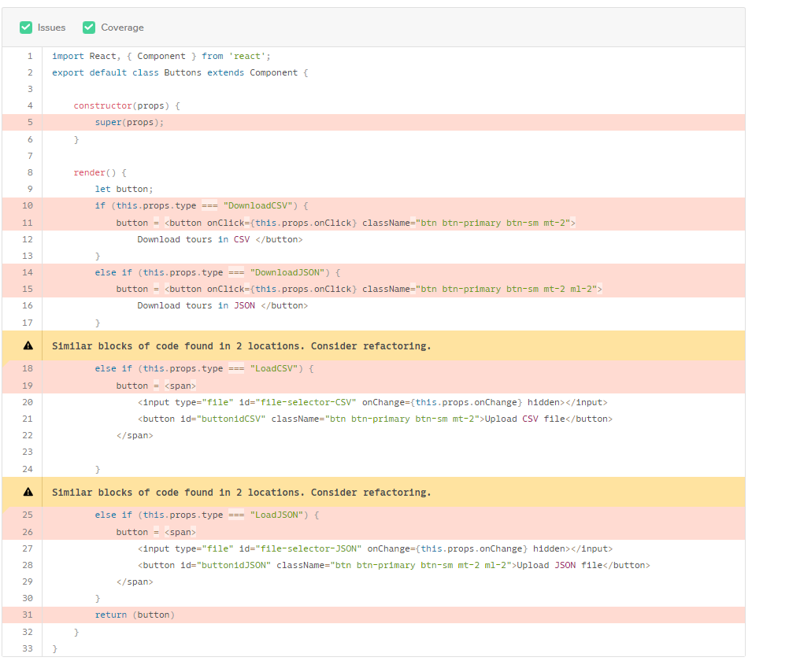Click 'render() {' code line

(x=100, y=172)
